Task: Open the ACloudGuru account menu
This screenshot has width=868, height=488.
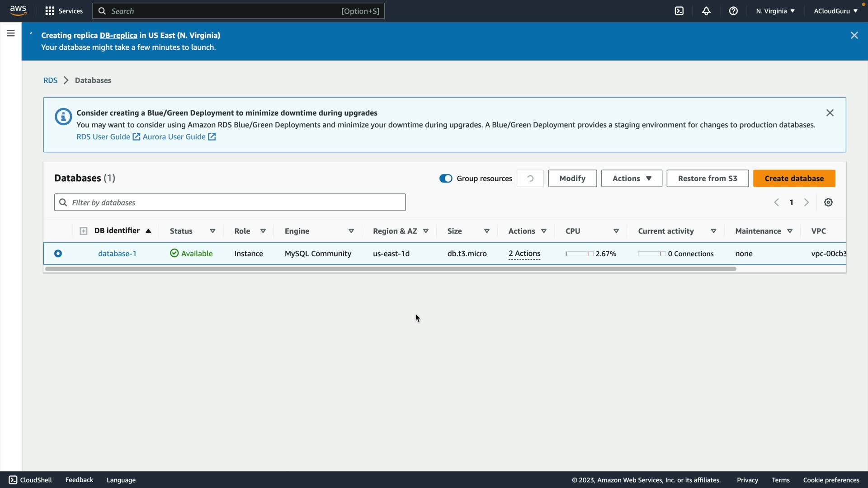Action: (x=835, y=11)
